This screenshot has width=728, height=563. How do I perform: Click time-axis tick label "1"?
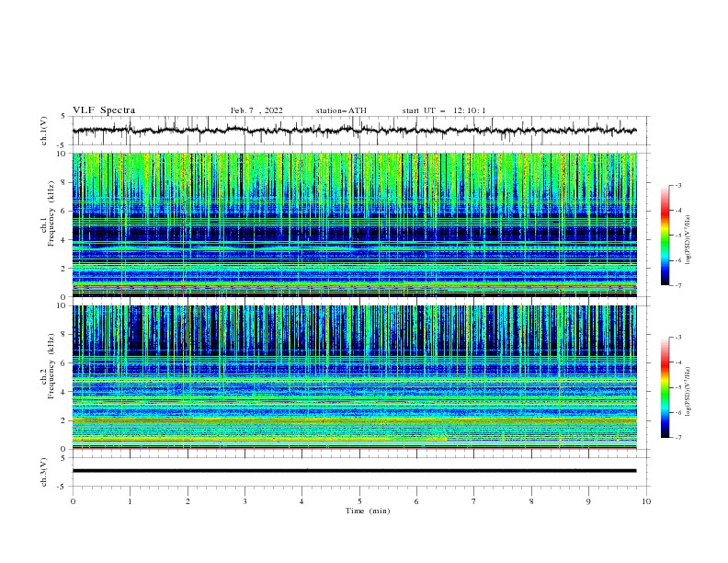[x=130, y=501]
